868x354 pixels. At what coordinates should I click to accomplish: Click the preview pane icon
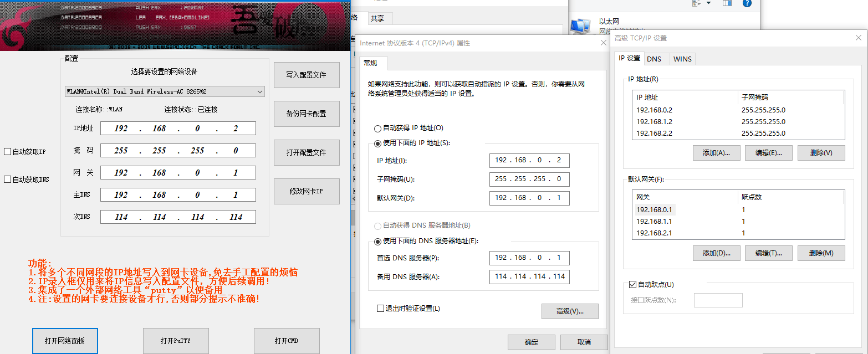(x=727, y=3)
